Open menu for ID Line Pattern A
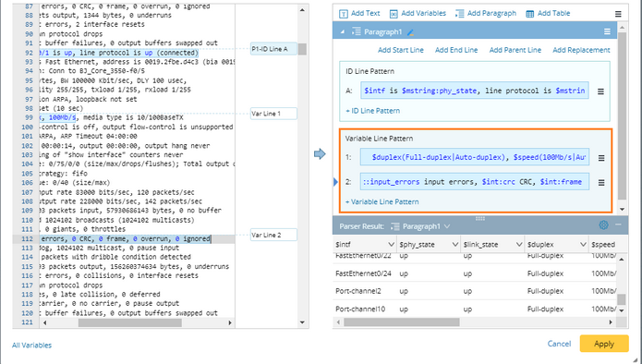 tap(600, 91)
